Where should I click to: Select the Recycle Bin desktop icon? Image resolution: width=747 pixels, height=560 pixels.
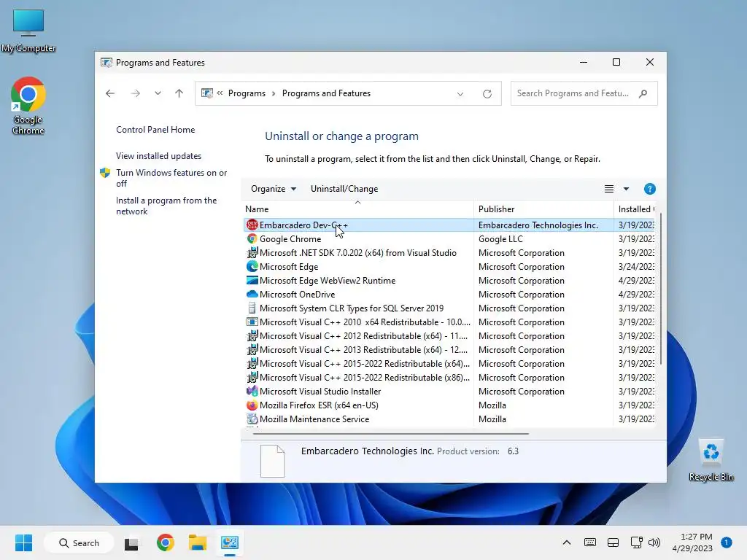[711, 461]
